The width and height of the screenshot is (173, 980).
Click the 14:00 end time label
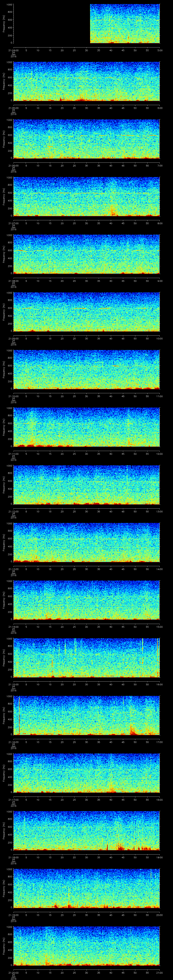(159, 569)
